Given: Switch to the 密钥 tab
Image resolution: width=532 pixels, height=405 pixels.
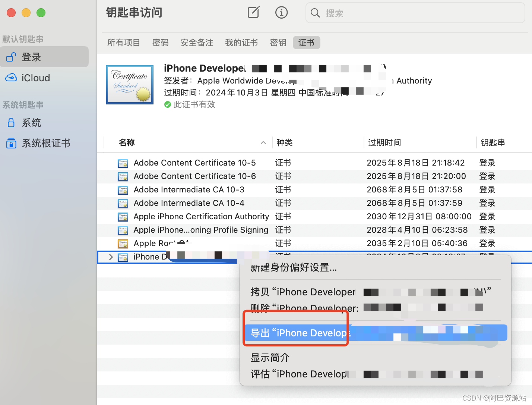Looking at the screenshot, I should pyautogui.click(x=278, y=43).
